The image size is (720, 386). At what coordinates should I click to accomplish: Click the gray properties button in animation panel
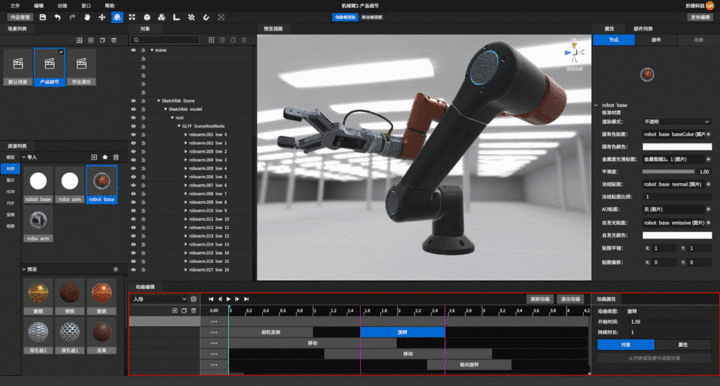coord(683,345)
